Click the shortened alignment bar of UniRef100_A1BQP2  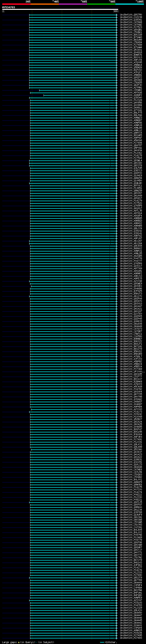pos(80,95)
